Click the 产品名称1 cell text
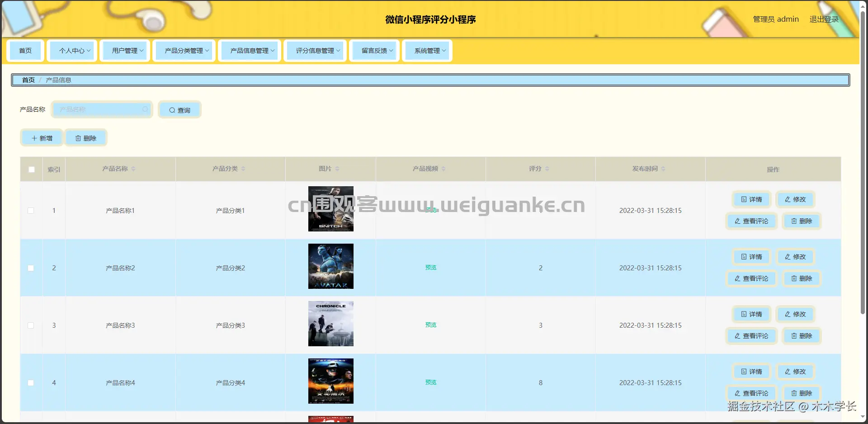 tap(120, 211)
